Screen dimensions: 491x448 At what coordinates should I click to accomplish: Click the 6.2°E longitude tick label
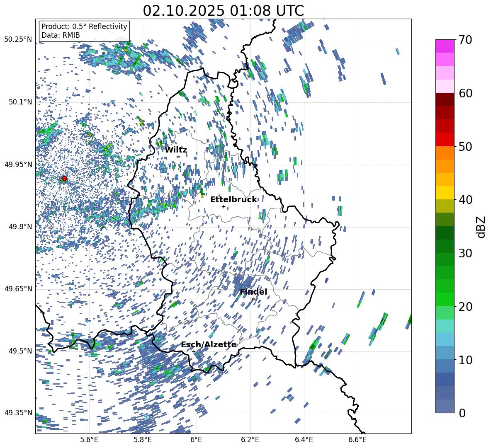click(250, 439)
